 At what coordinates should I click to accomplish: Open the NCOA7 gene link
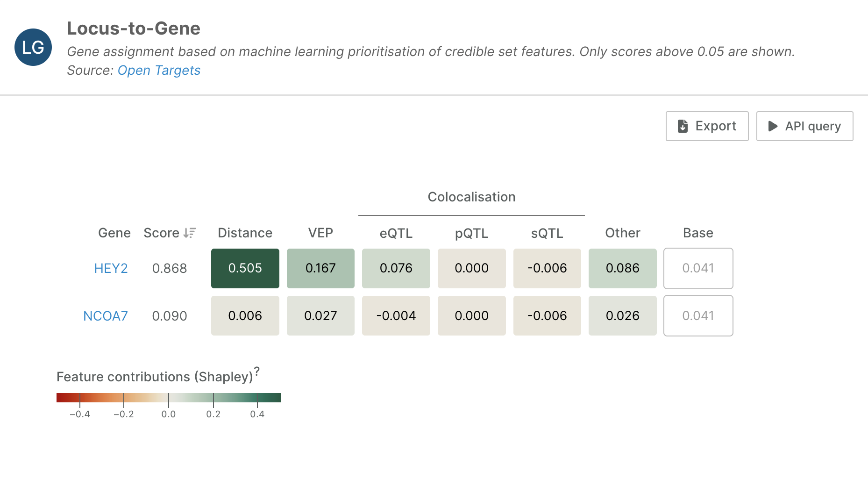[105, 316]
